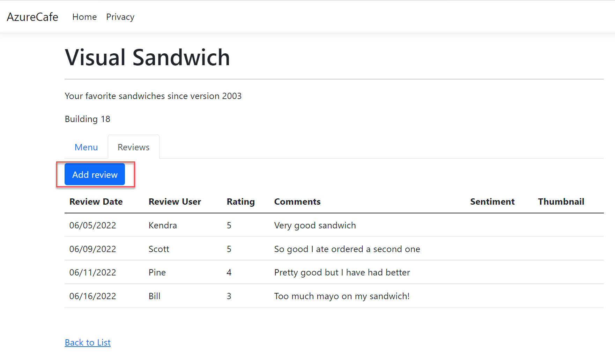Click the Rating column header

pos(240,202)
